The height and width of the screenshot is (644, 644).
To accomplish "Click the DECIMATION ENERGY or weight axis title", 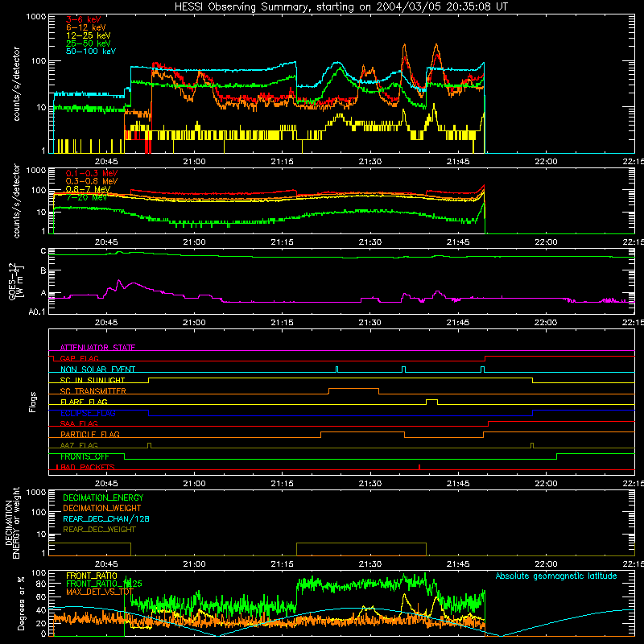I will pos(12,522).
